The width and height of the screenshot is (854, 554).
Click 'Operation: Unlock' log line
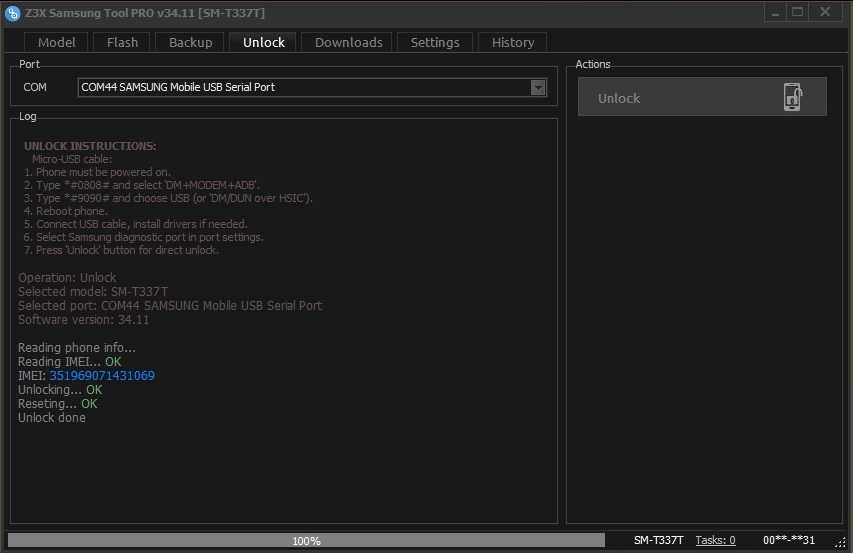click(67, 277)
